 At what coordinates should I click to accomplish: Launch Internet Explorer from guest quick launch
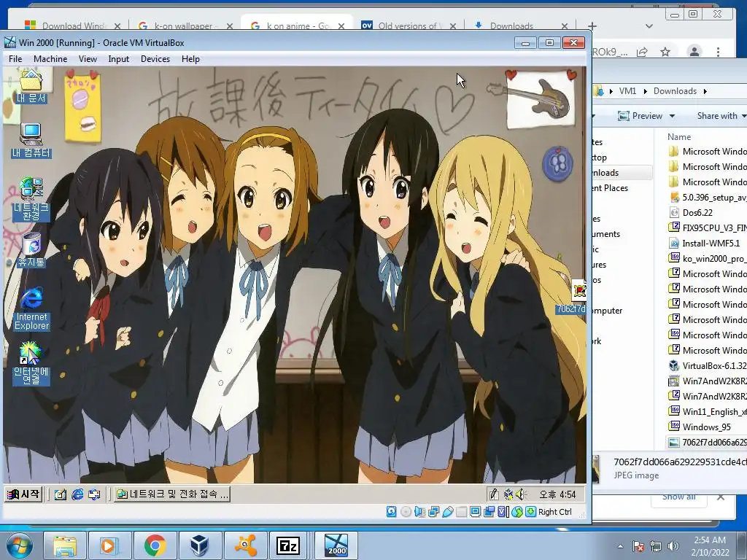[x=77, y=495]
